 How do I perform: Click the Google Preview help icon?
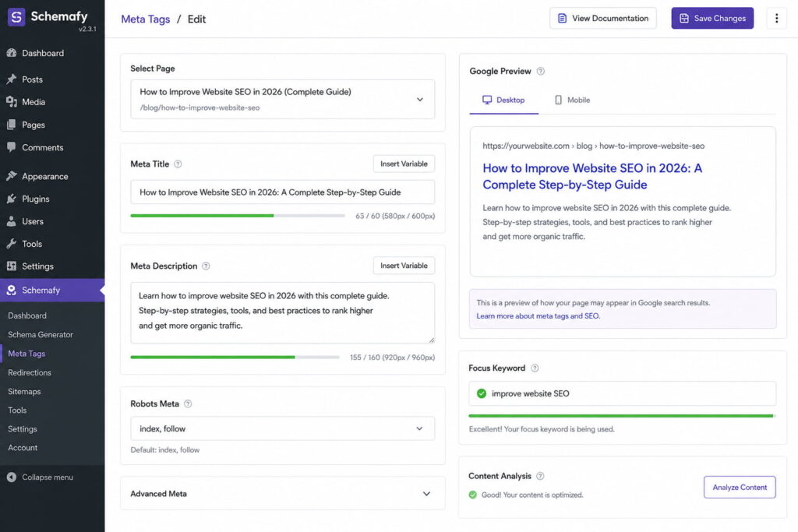click(541, 71)
